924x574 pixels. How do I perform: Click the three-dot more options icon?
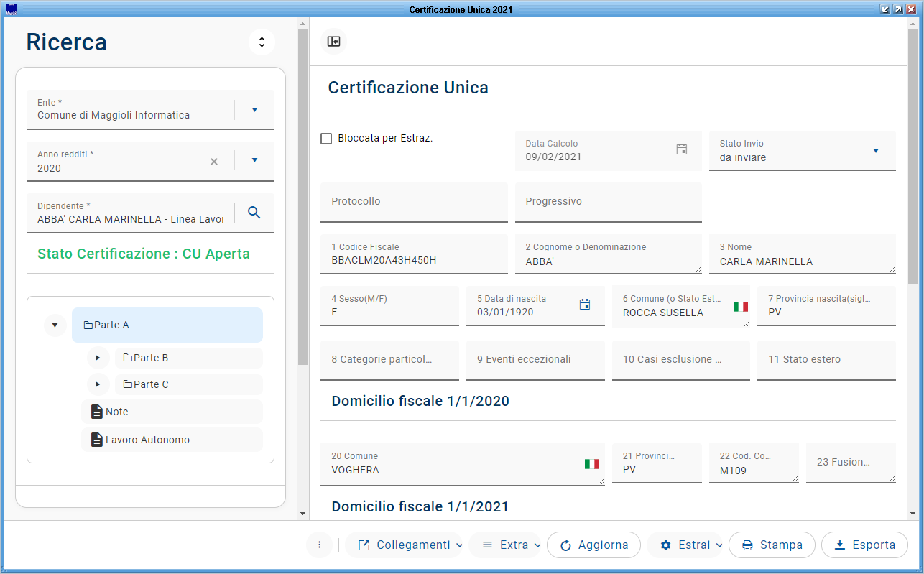pyautogui.click(x=319, y=545)
